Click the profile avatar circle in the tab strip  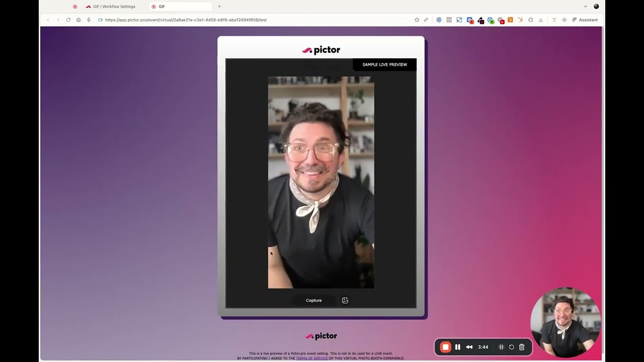coord(596,7)
